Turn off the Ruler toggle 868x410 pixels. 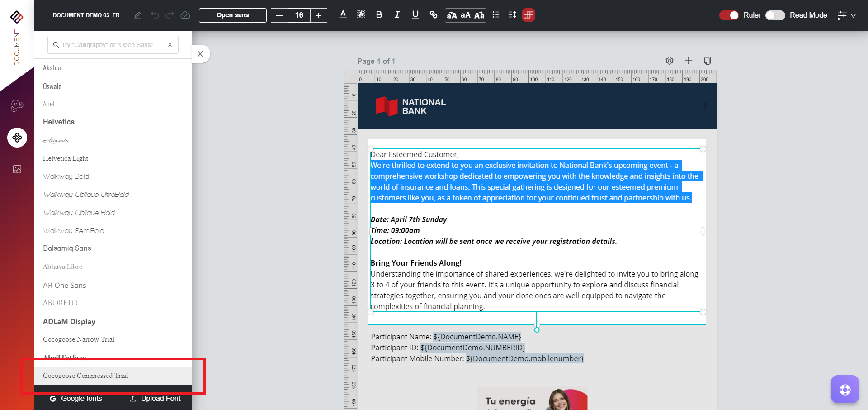[x=729, y=15]
